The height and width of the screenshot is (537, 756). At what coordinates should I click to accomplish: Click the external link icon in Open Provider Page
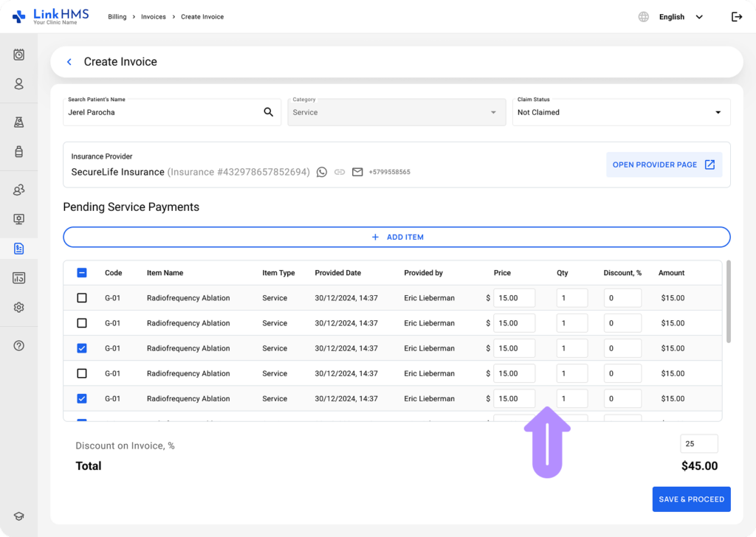709,164
